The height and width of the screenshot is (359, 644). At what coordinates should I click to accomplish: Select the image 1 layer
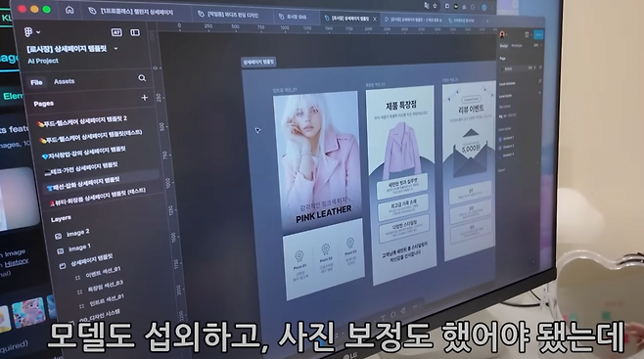(79, 247)
